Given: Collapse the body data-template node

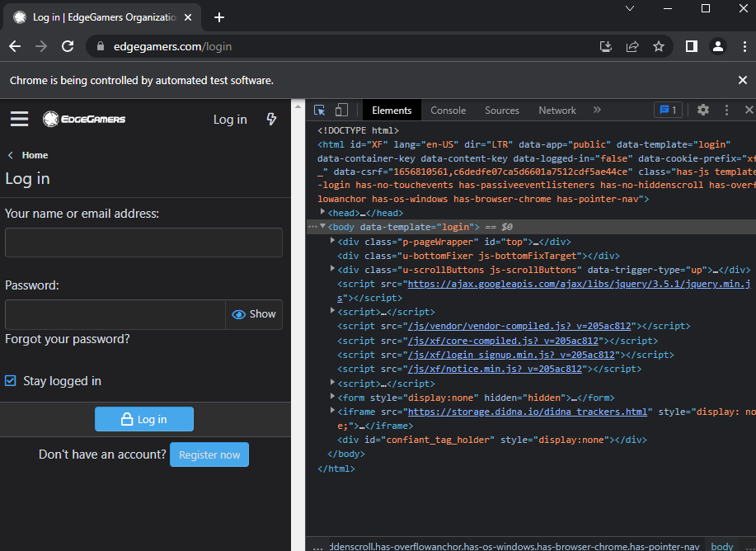Looking at the screenshot, I should click(x=322, y=226).
